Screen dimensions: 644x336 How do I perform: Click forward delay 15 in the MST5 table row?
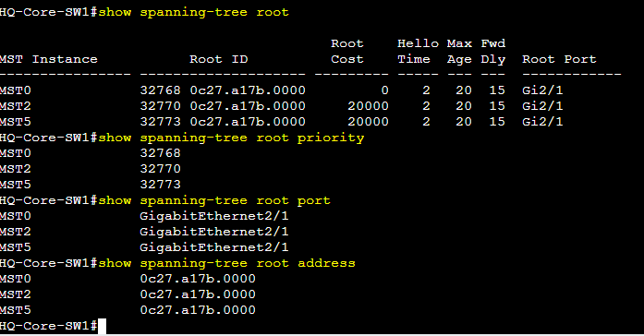[x=497, y=122]
